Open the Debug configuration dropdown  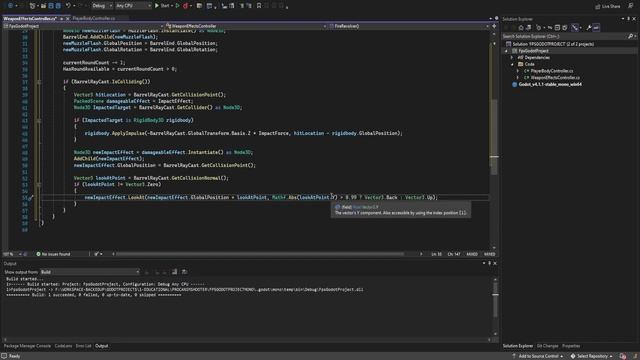point(102,6)
